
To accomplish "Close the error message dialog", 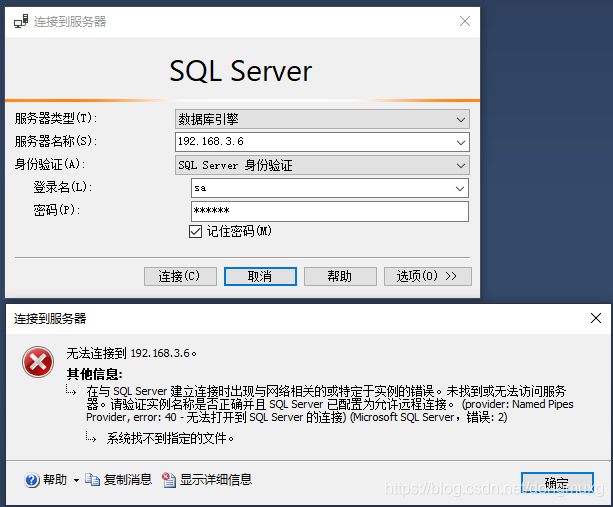I will tap(596, 318).
